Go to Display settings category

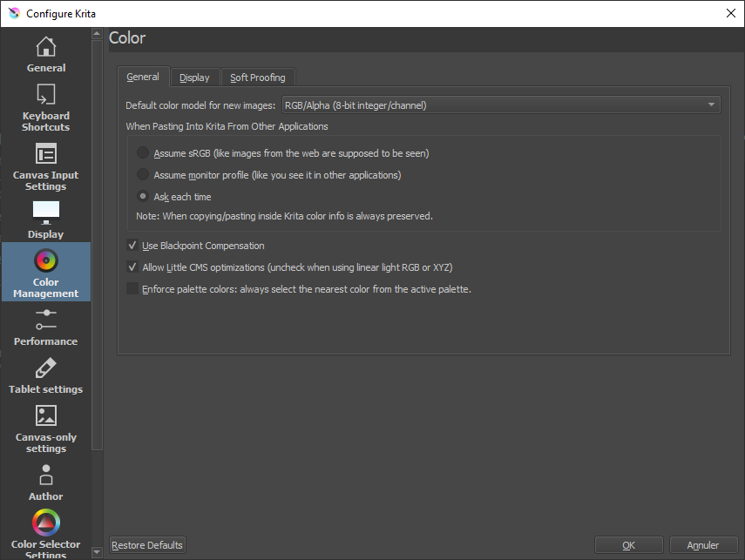[45, 219]
